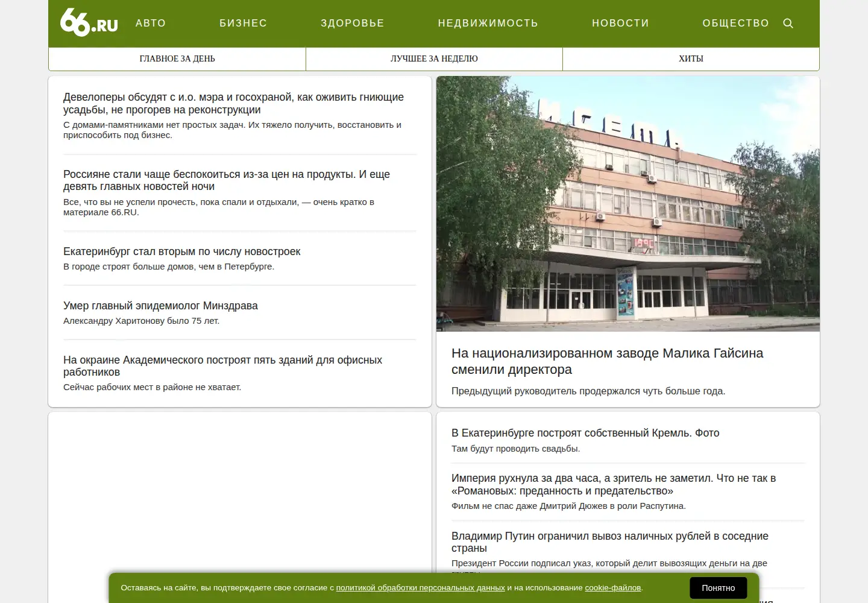Image resolution: width=868 pixels, height=603 pixels.
Task: Open article about Russians worrying about food prices
Action: [x=227, y=180]
